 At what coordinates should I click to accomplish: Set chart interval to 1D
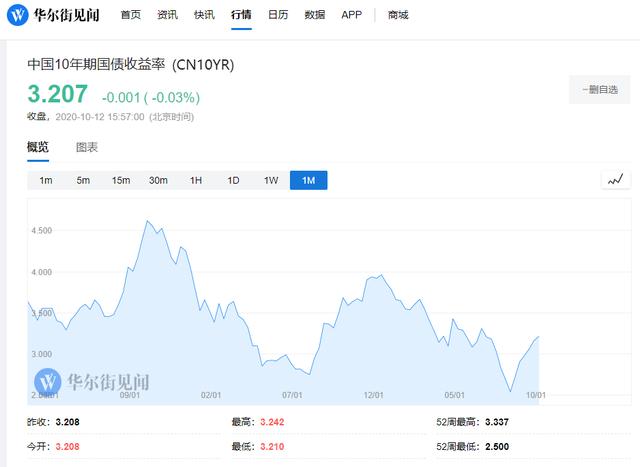pos(233,180)
